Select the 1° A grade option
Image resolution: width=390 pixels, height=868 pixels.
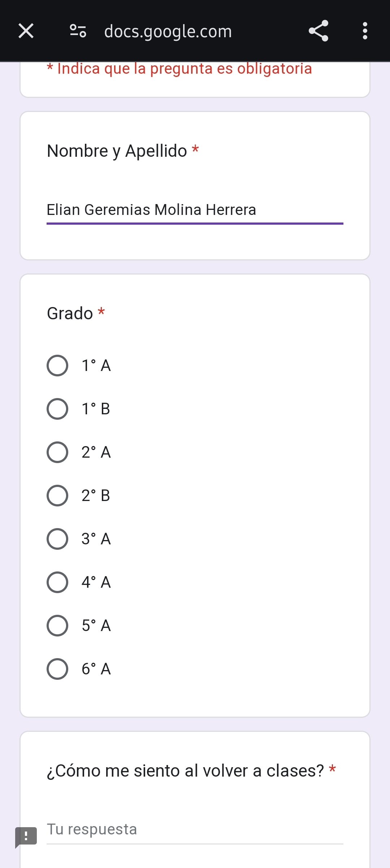[57, 366]
